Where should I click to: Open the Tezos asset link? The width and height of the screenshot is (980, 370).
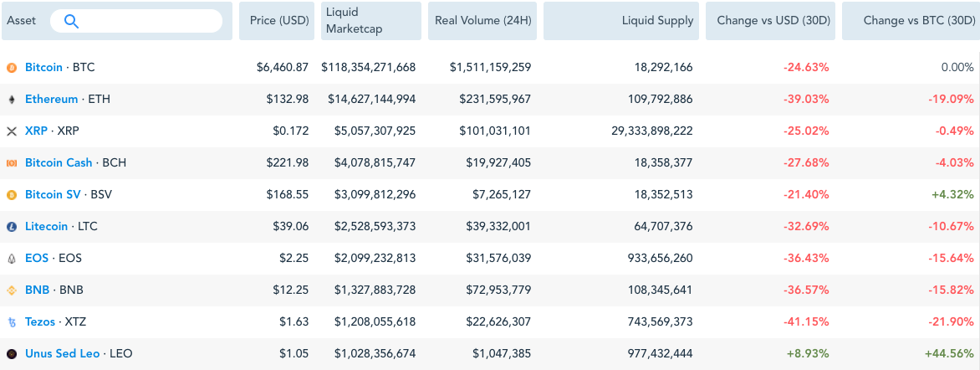point(40,322)
